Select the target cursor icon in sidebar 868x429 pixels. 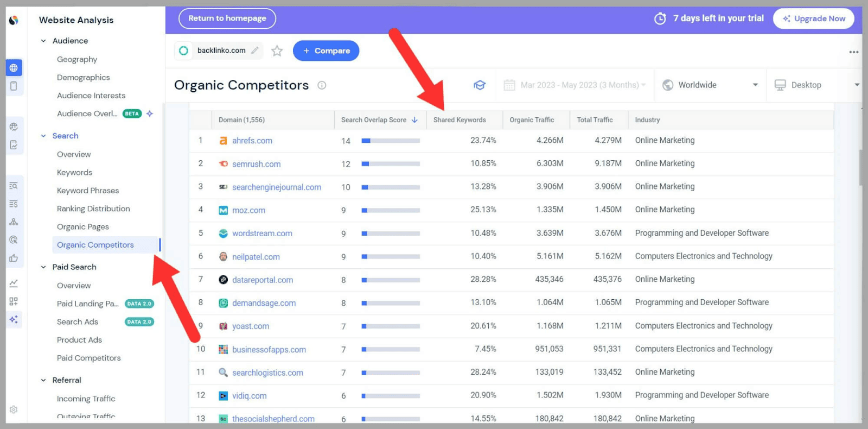14,239
